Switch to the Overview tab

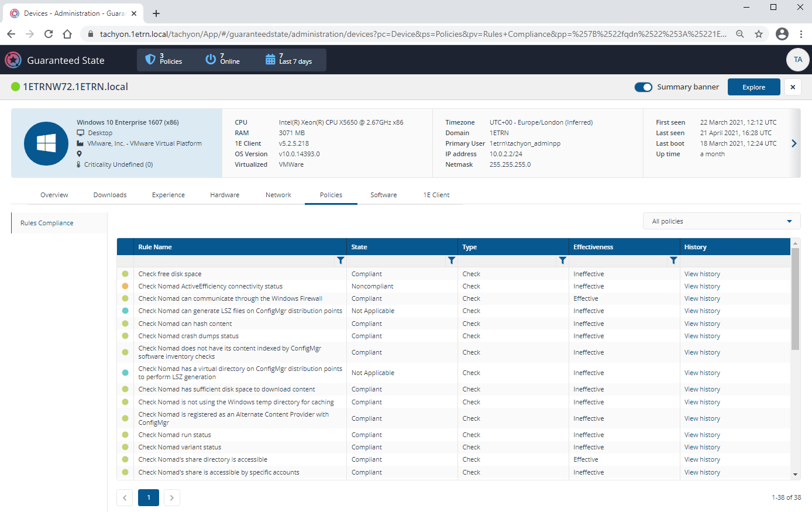54,195
